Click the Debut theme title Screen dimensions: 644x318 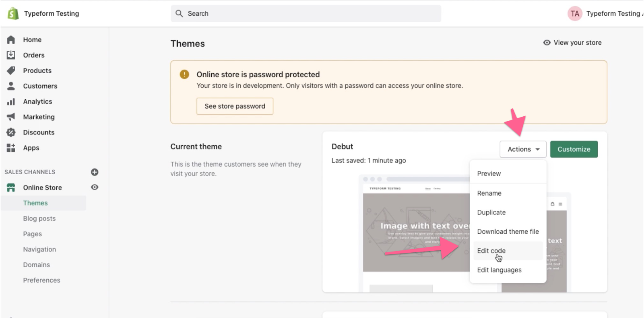pos(342,147)
